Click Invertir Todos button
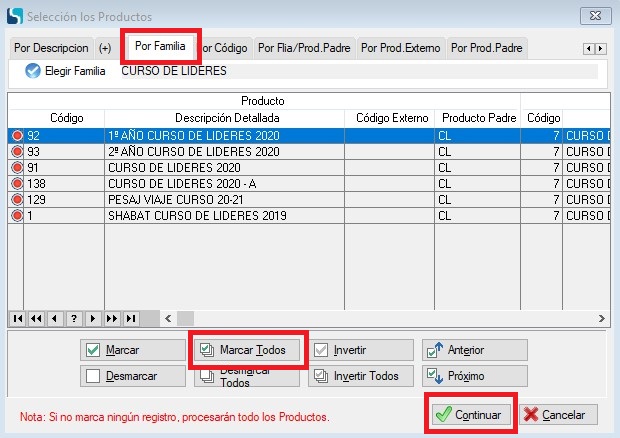Image resolution: width=620 pixels, height=438 pixels. click(360, 376)
